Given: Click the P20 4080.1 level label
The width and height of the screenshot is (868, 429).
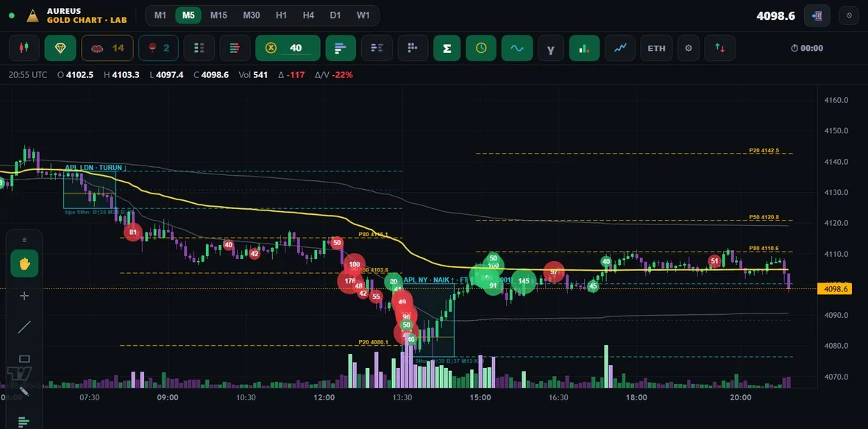Looking at the screenshot, I should click(x=373, y=343).
